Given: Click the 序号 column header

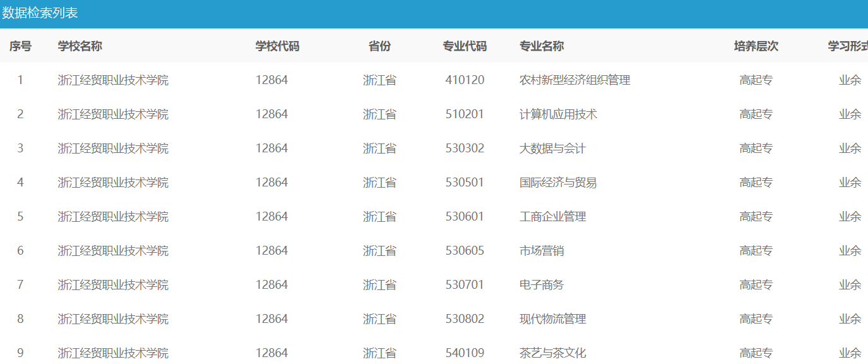Looking at the screenshot, I should pyautogui.click(x=20, y=46).
